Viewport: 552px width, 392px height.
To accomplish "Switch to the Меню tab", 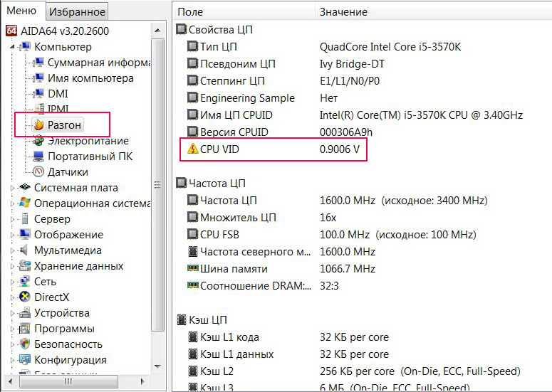I will click(22, 11).
